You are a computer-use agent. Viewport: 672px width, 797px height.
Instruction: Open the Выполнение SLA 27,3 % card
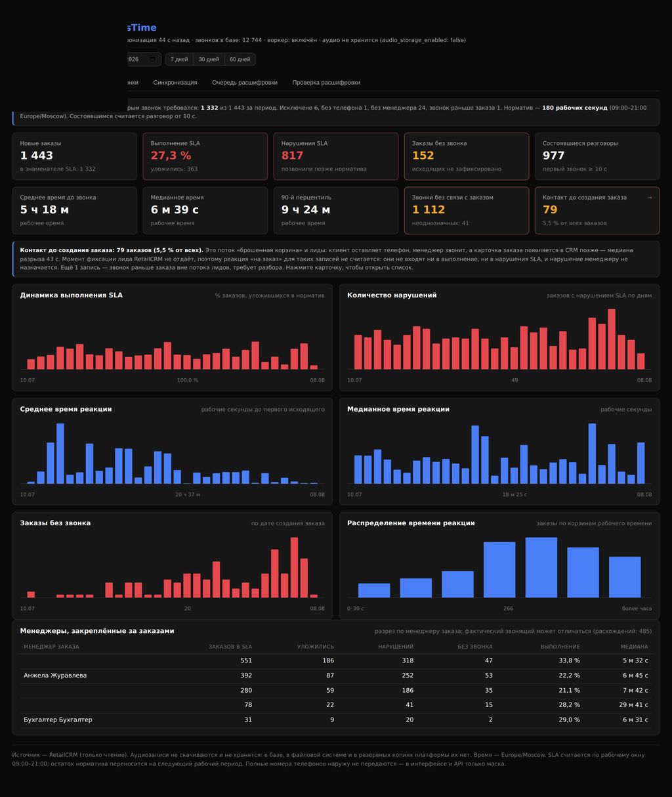(x=205, y=156)
